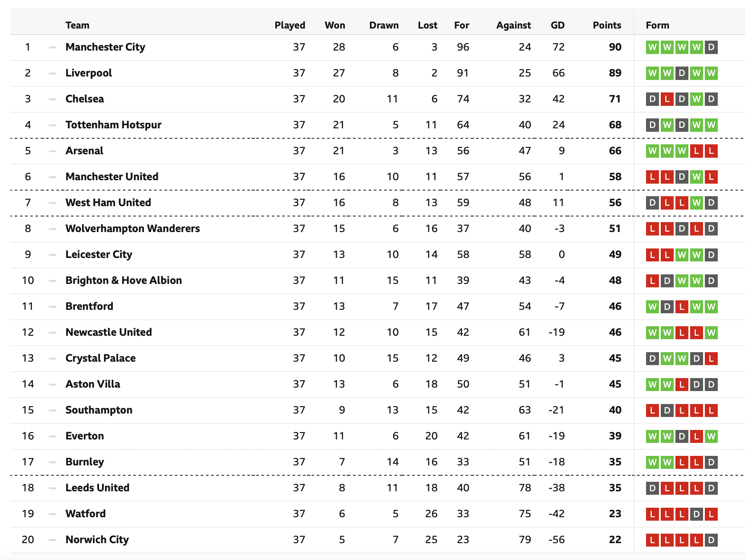Viewport: 745px width, 560px height.
Task: Click the Points column header
Action: [x=607, y=25]
